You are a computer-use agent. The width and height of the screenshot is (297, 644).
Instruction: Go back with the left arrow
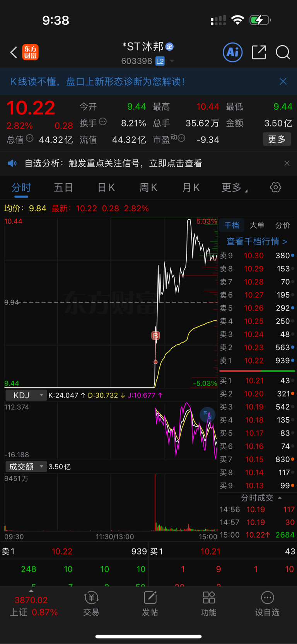pyautogui.click(x=14, y=52)
